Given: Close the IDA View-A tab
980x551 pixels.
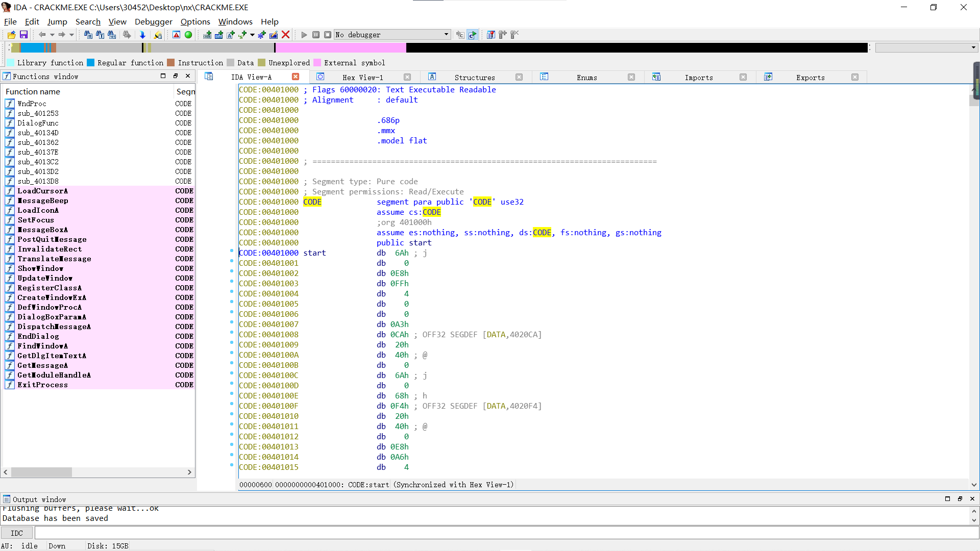Looking at the screenshot, I should (x=296, y=77).
